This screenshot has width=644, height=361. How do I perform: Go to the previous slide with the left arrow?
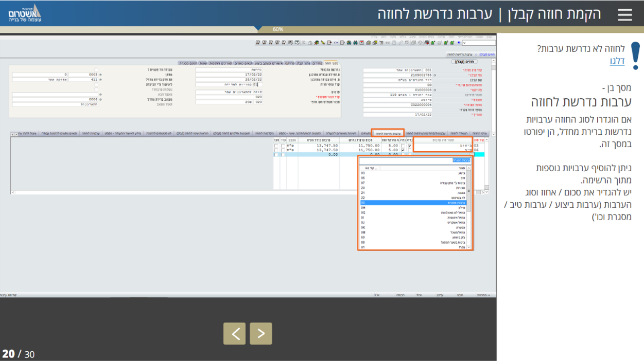coord(234,334)
